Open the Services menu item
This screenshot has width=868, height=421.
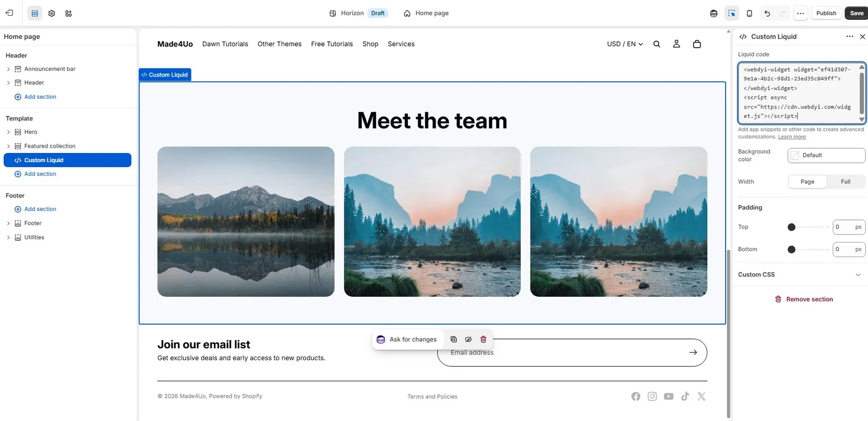401,44
